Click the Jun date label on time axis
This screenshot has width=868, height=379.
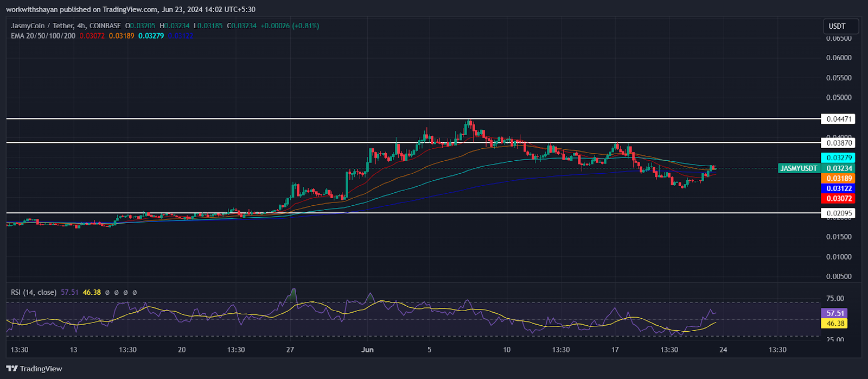point(367,350)
